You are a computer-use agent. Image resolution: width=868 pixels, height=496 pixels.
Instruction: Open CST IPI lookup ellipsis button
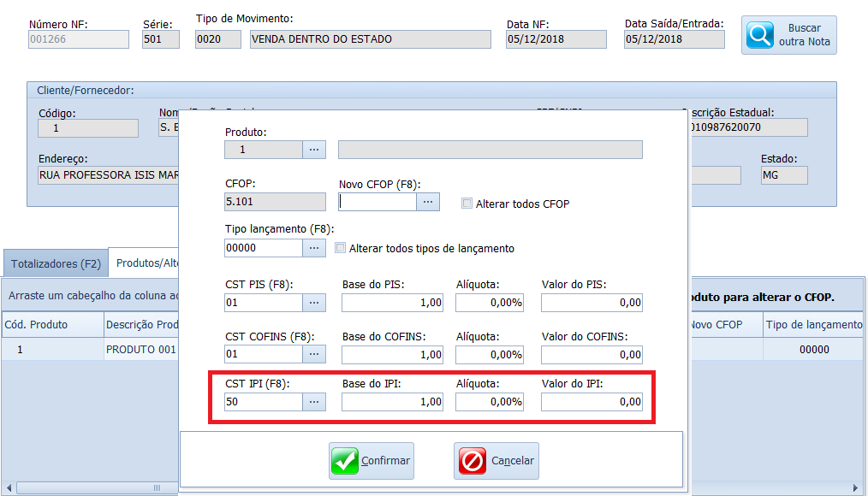314,402
